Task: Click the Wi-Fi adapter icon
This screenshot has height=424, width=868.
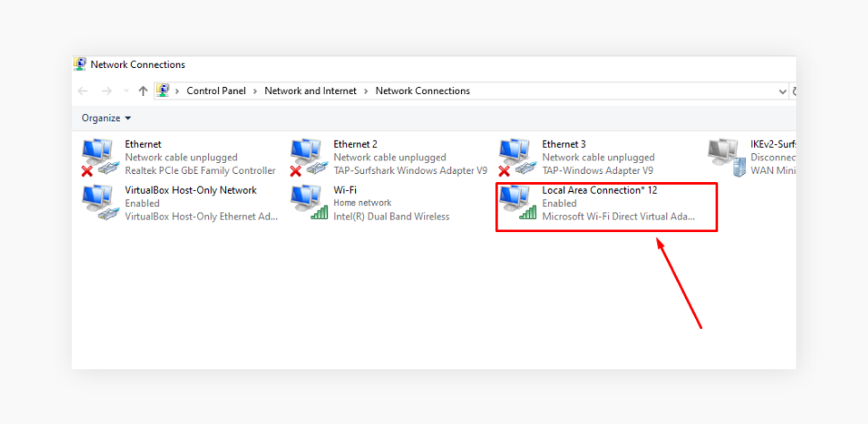Action: 308,203
